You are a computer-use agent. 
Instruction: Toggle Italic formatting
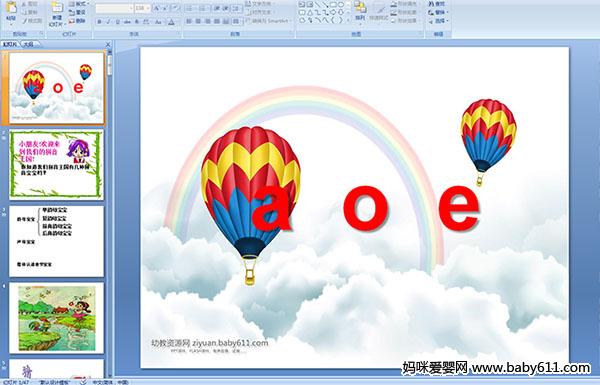(x=108, y=22)
